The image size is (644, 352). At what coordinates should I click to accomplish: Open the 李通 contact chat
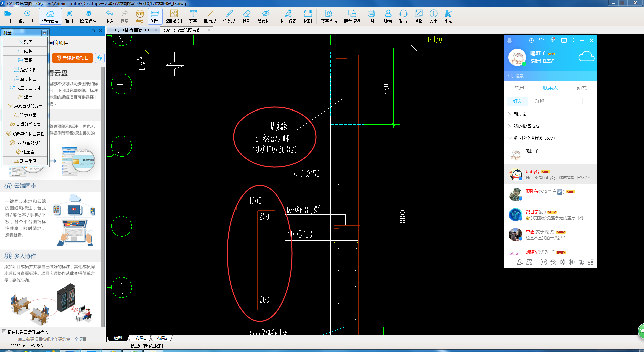(550, 235)
